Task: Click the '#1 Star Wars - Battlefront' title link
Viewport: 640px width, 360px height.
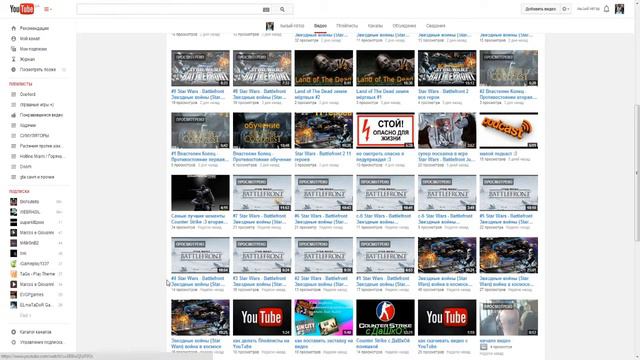Action: (382, 281)
